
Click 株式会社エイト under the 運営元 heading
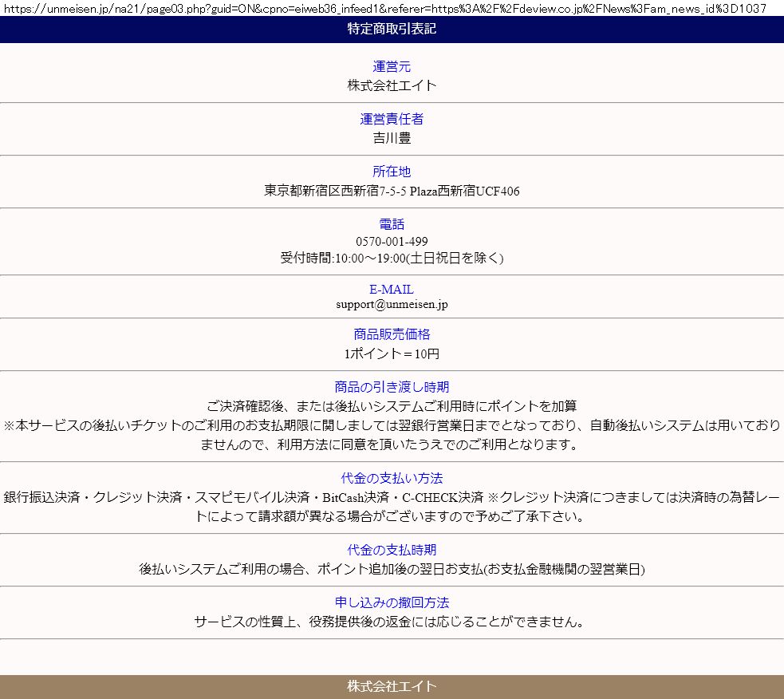(x=392, y=85)
